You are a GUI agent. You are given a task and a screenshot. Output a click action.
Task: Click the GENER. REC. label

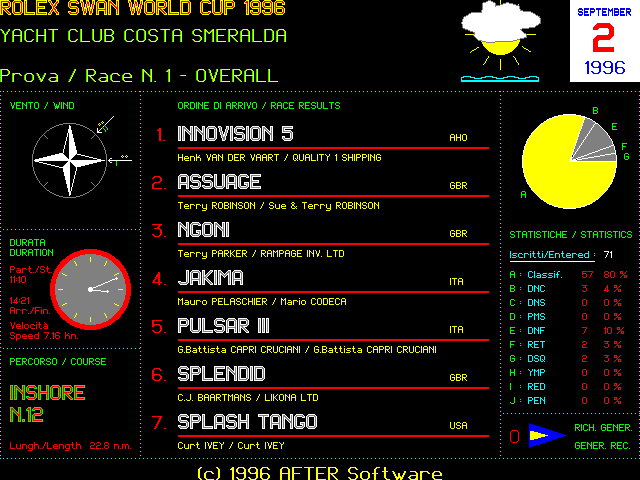(x=602, y=446)
